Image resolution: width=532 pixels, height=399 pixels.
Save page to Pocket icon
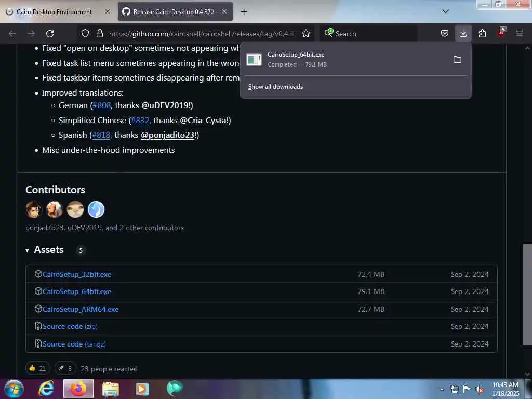tap(445, 34)
